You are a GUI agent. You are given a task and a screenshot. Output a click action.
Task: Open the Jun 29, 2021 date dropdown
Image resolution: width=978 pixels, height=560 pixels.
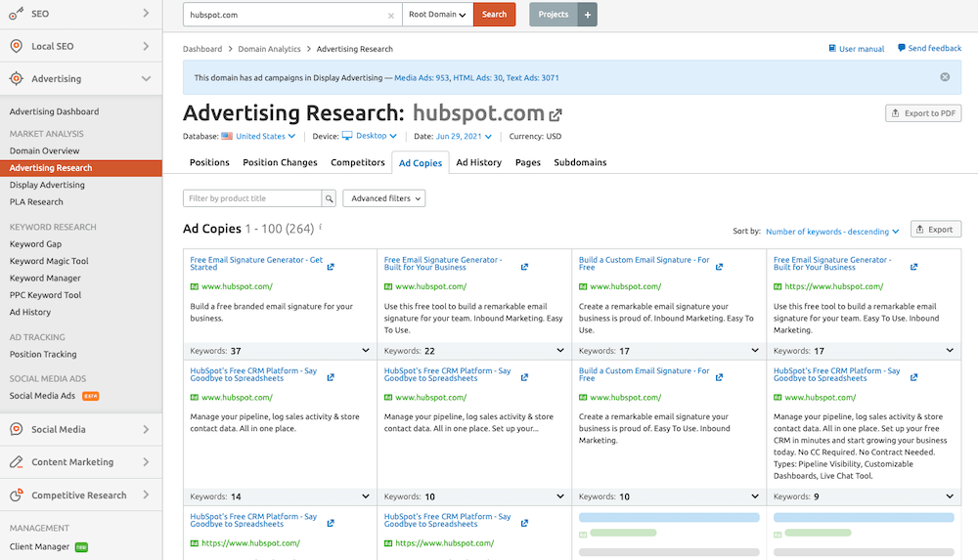464,136
